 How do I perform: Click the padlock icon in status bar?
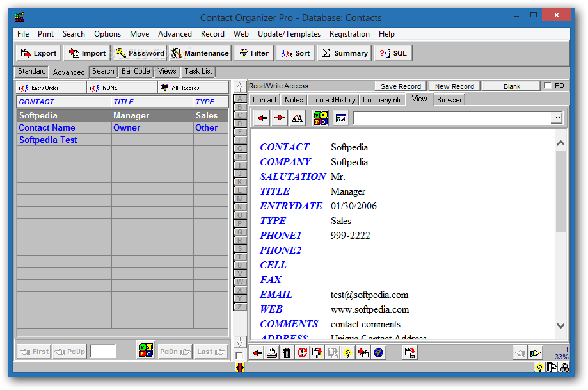564,368
